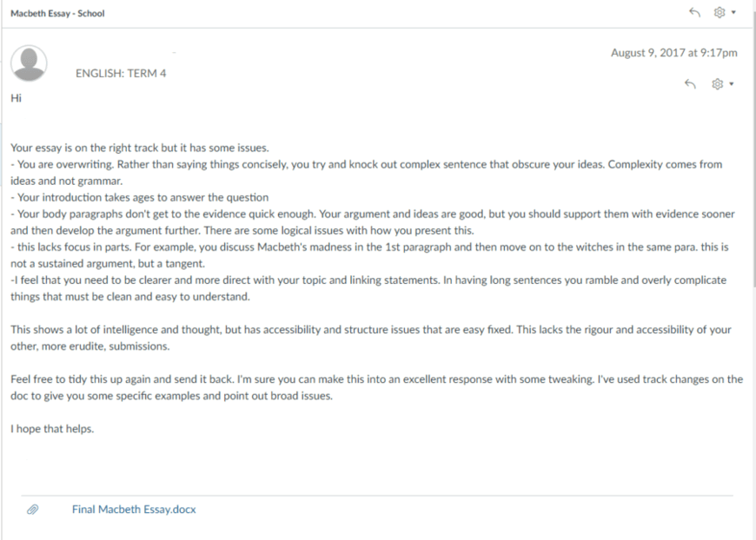This screenshot has height=540, width=756.
Task: Click the bullet starting 'You are overwriting'
Action: 367,173
